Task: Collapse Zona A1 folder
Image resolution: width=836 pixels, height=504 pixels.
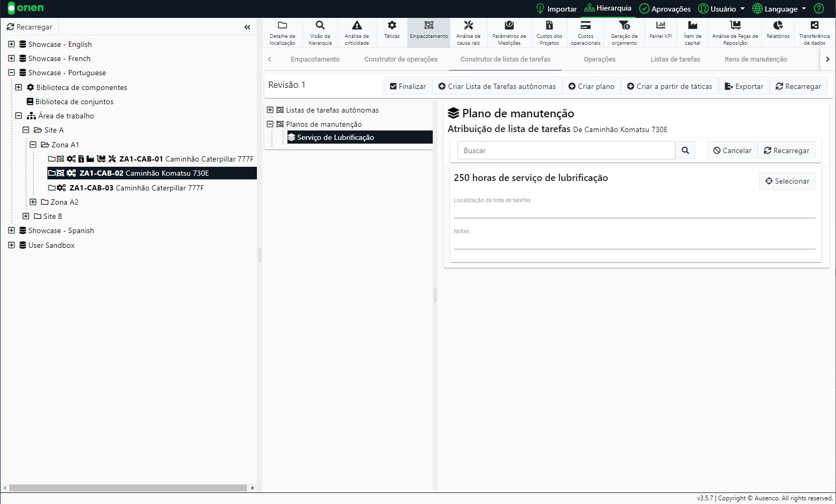Action: click(33, 145)
